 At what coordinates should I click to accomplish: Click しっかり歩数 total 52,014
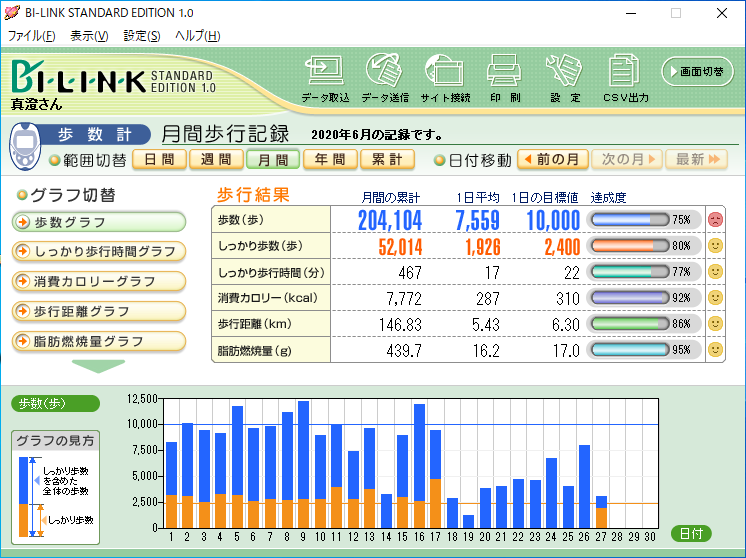(x=400, y=247)
